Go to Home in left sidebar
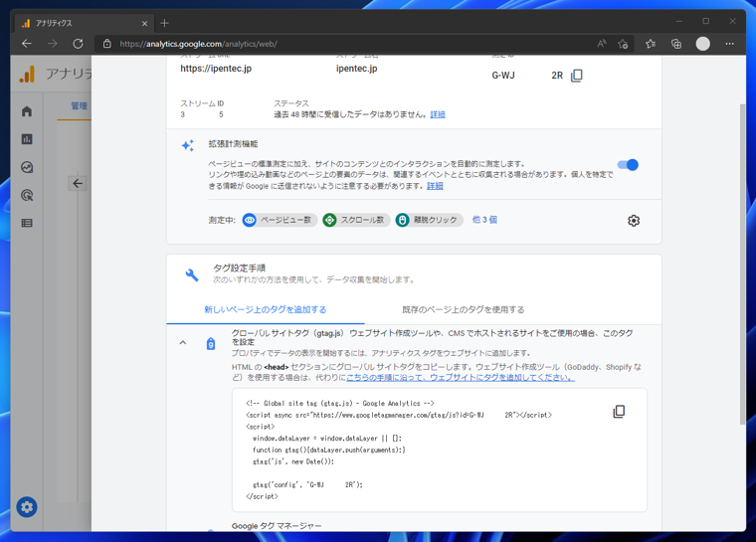This screenshot has width=756, height=542. [27, 111]
